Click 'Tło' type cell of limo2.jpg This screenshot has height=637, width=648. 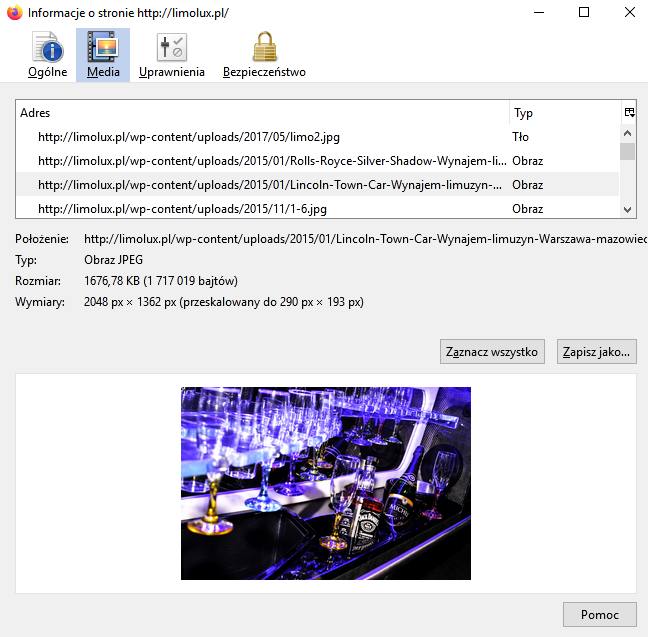(520, 137)
